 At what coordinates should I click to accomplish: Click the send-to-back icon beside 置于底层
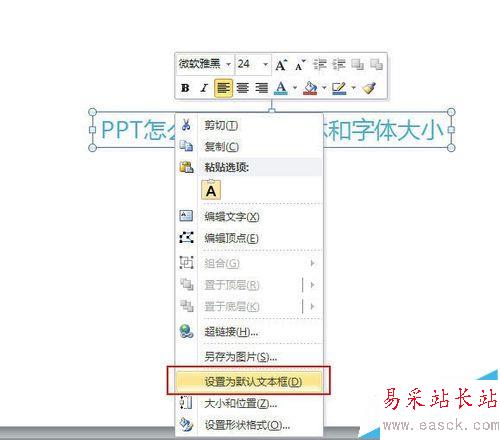[x=187, y=306]
